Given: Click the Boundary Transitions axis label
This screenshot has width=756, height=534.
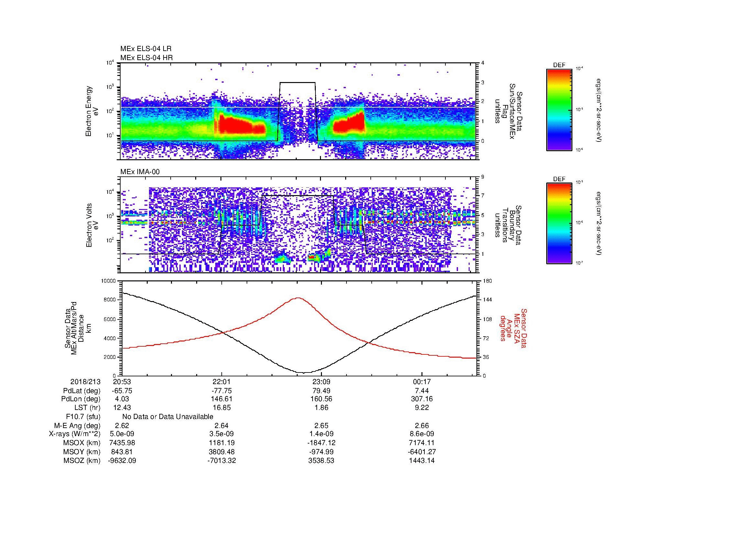Looking at the screenshot, I should 508,225.
